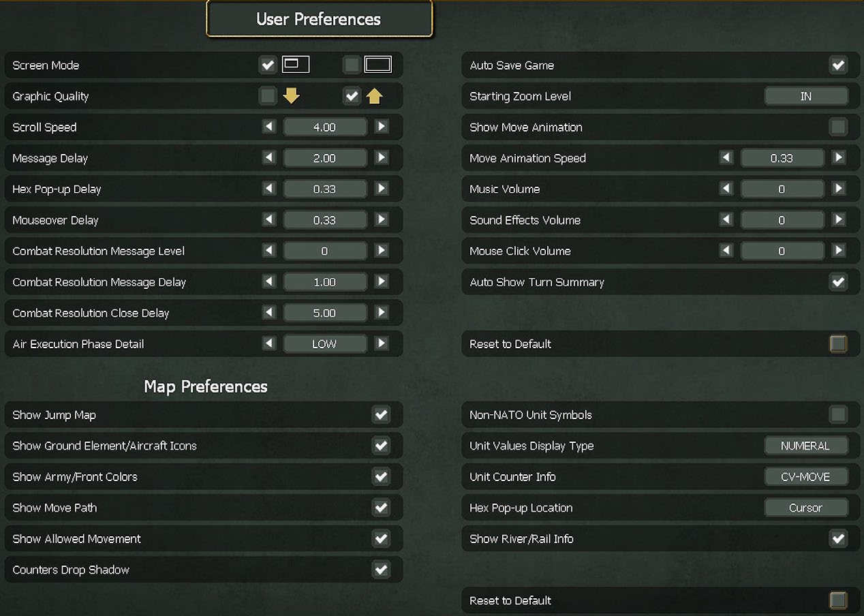
Task: Change Unit Counter Info CV-MOVE setting
Action: click(x=806, y=477)
